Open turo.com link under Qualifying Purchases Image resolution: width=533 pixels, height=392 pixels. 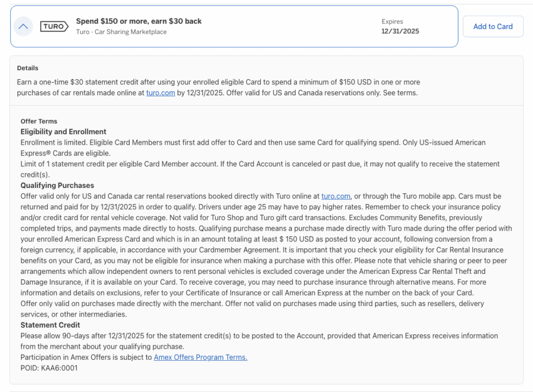click(336, 196)
